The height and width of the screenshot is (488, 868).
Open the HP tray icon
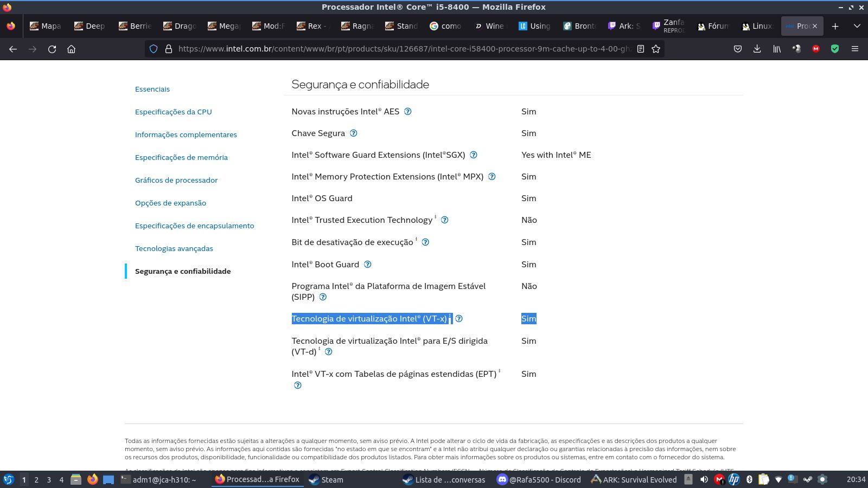pos(734,479)
